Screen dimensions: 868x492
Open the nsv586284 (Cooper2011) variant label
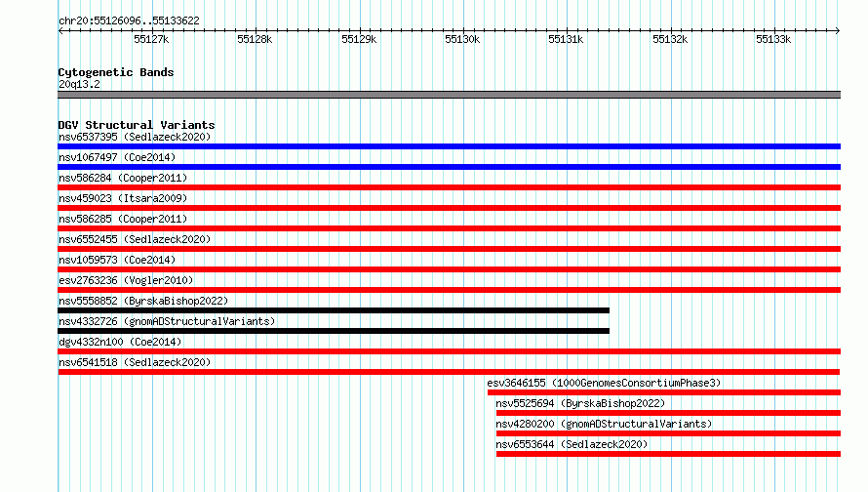(x=123, y=178)
